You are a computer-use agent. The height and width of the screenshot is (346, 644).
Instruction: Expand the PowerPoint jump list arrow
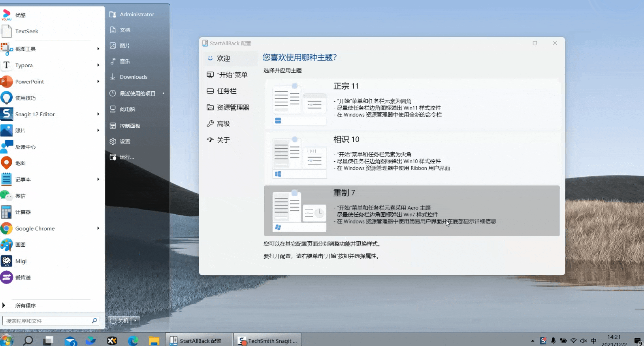tap(98, 81)
